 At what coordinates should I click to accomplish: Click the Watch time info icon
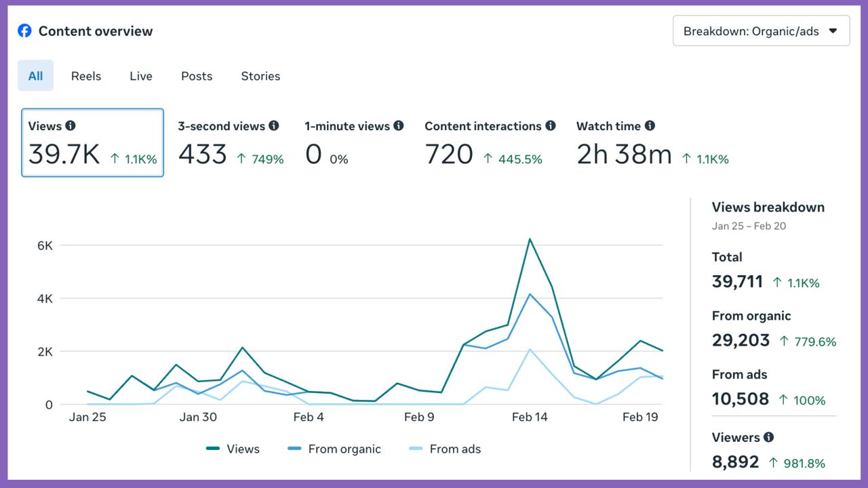click(650, 125)
